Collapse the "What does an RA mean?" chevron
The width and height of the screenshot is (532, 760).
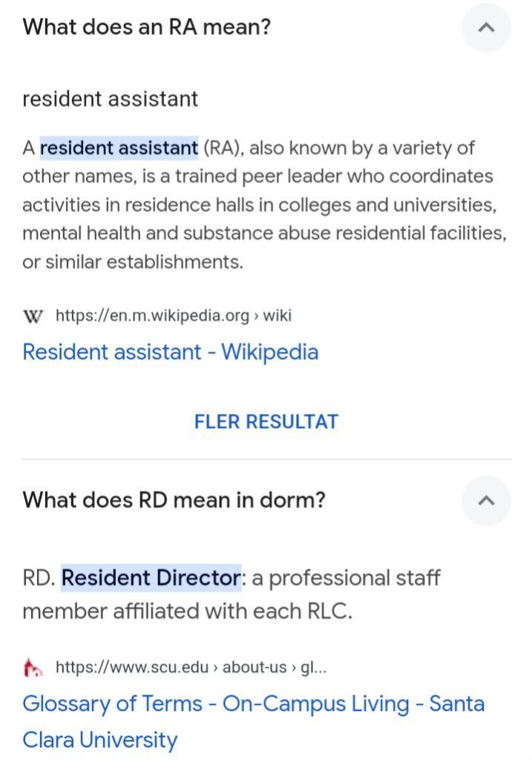tap(486, 28)
